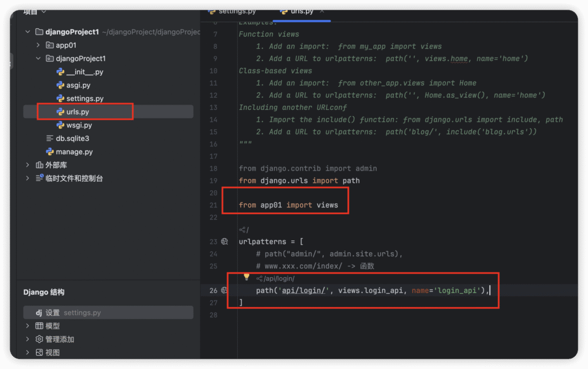The height and width of the screenshot is (369, 588).
Task: Expand the app01 folder
Action: 38,45
